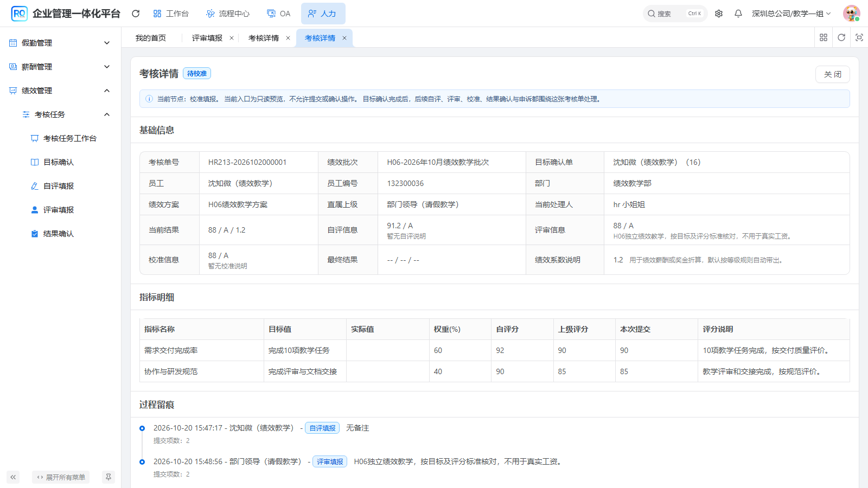This screenshot has height=488, width=868.
Task: Click the refresh icon beside platform title
Action: click(x=136, y=14)
